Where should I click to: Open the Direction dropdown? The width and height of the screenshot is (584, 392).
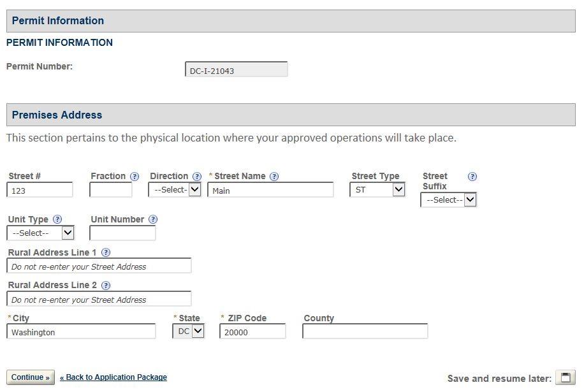pyautogui.click(x=175, y=190)
